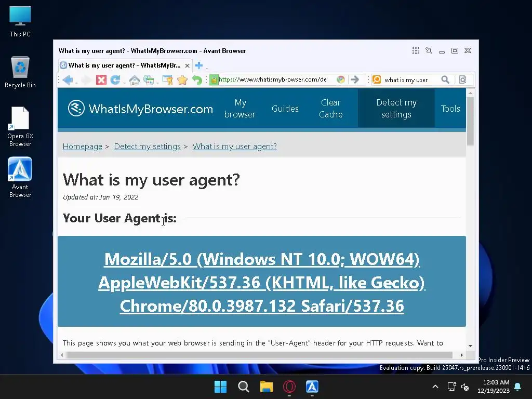Click the orange search engine icon
The image size is (532, 399).
[377, 79]
